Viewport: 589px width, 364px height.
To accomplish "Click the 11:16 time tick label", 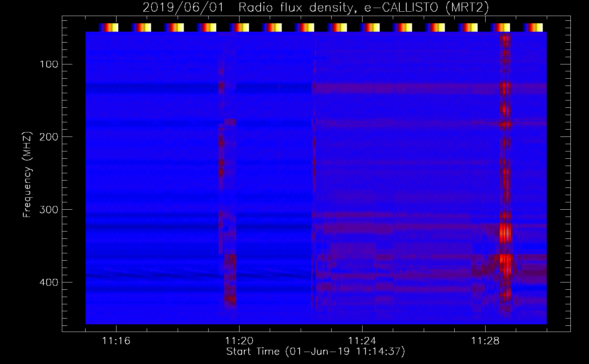I will tap(116, 341).
